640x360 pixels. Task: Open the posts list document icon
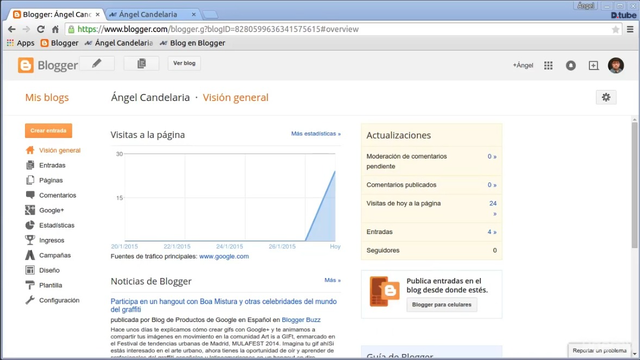point(142,64)
